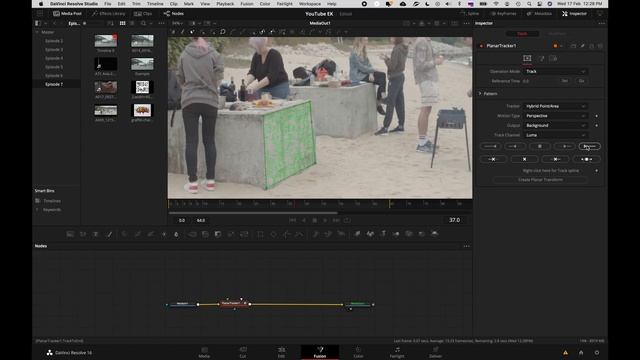Toggle the Clips panel
This screenshot has width=640, height=360.
tap(143, 13)
